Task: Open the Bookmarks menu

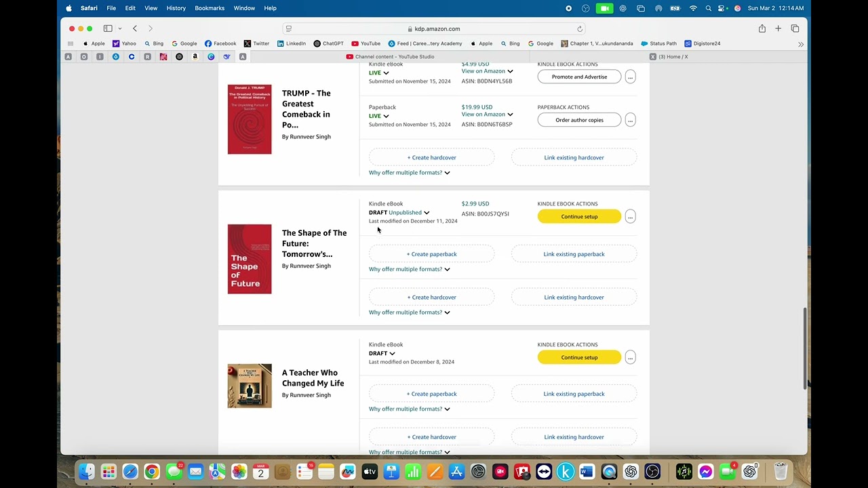Action: pos(210,8)
